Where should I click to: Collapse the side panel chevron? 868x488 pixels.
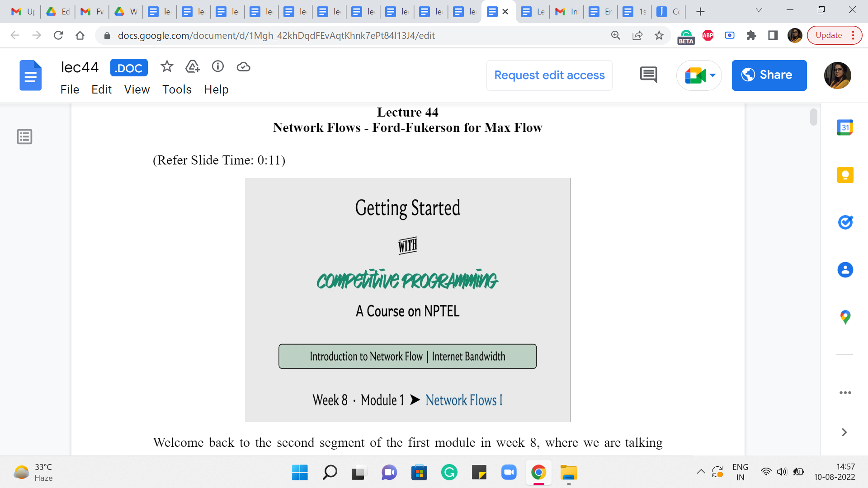(x=844, y=432)
